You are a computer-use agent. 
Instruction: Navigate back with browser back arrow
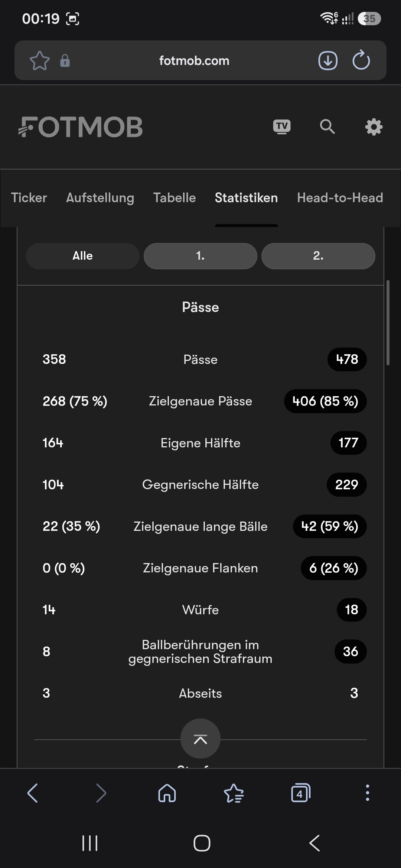pyautogui.click(x=33, y=793)
